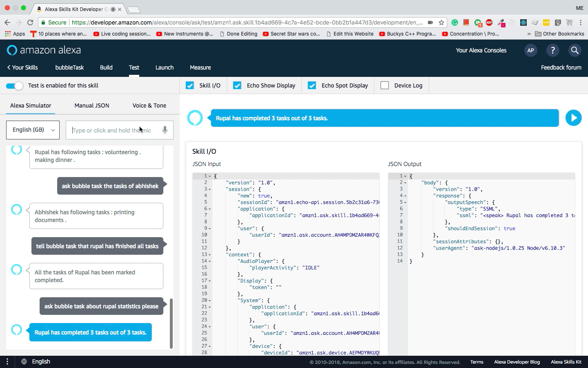Screen dimensions: 588x368
Task: Click the globe language icon in the footer
Action: pos(24,361)
